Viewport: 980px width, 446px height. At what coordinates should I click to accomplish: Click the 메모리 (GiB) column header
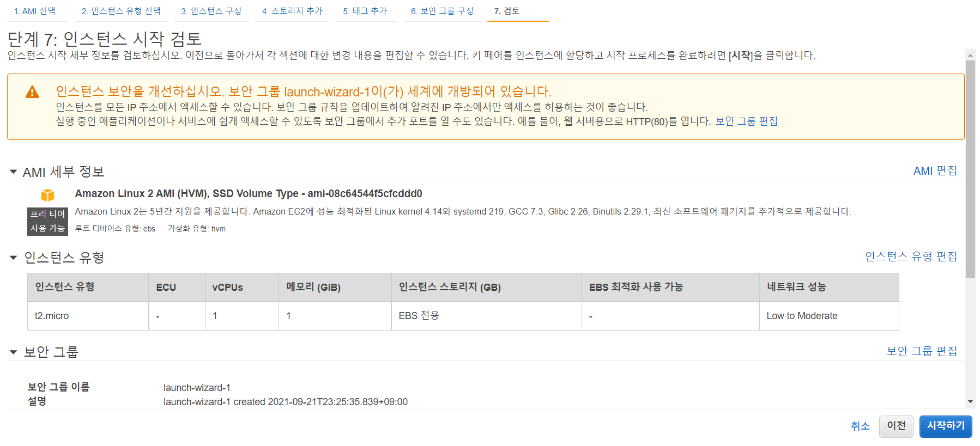point(335,288)
